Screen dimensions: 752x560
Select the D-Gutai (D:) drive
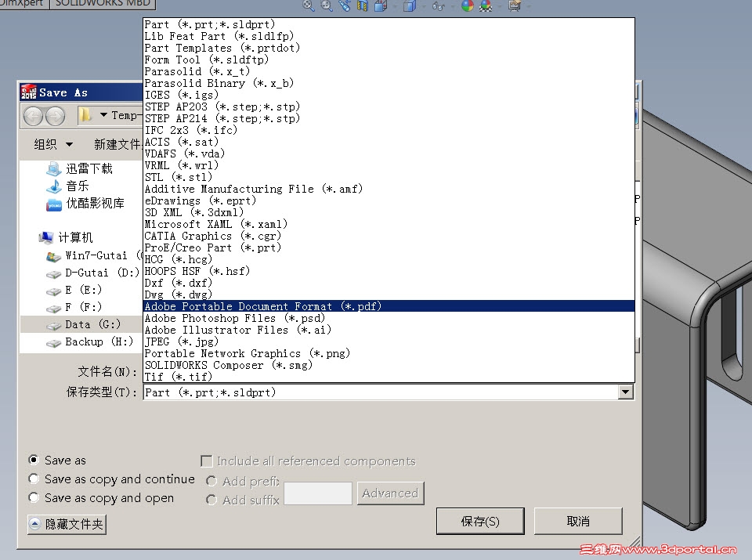tap(92, 273)
